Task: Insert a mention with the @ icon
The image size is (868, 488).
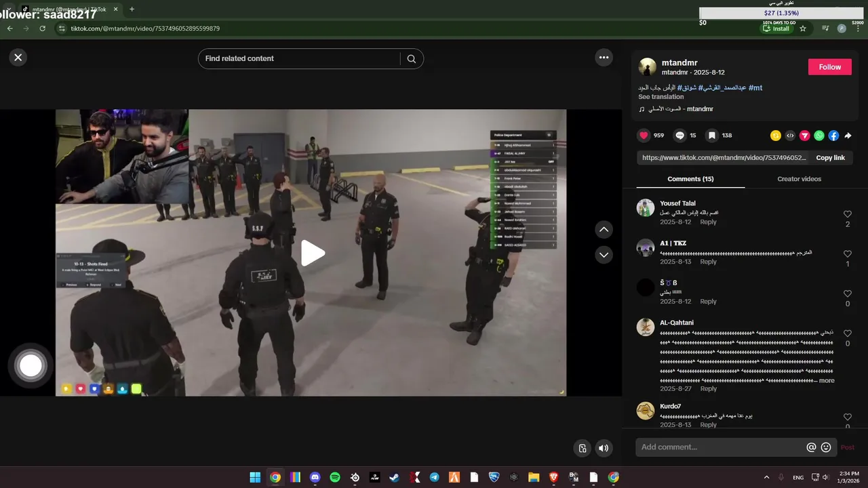Action: [x=811, y=447]
